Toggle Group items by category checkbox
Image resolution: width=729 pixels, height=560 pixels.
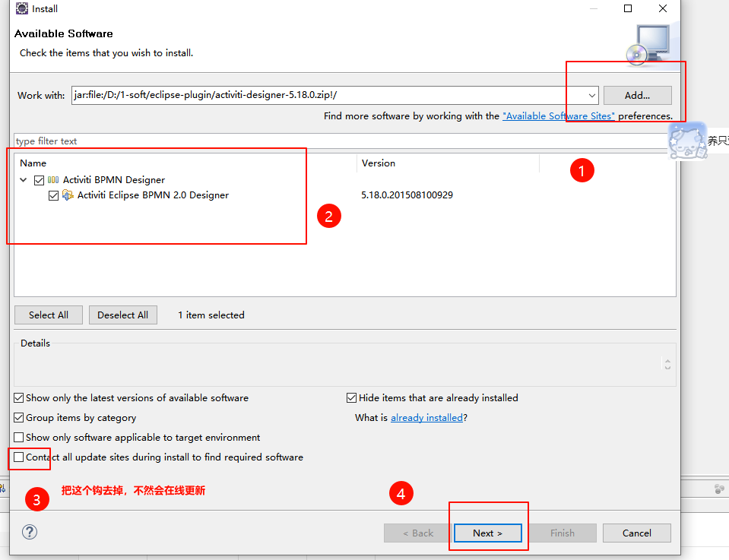tap(18, 418)
